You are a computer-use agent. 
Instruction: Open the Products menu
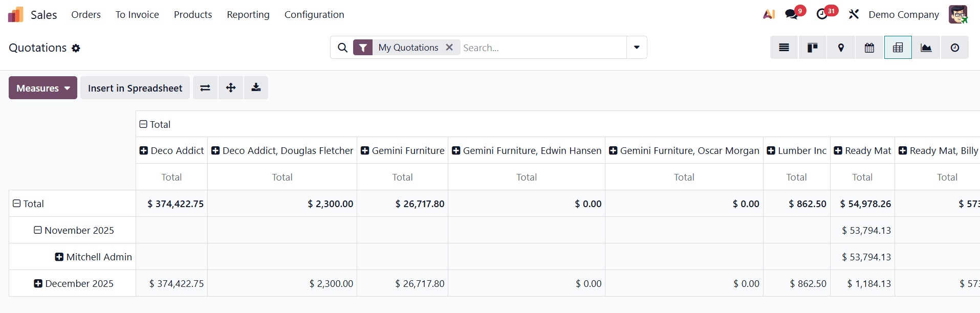(x=193, y=14)
